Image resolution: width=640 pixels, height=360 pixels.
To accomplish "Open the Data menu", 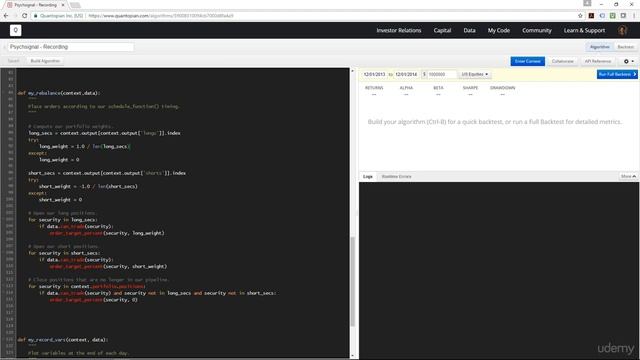I will [x=469, y=30].
